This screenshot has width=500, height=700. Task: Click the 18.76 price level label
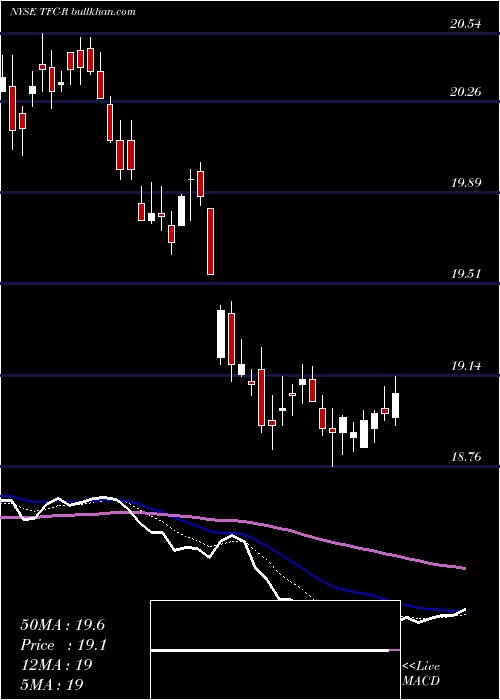click(x=466, y=457)
